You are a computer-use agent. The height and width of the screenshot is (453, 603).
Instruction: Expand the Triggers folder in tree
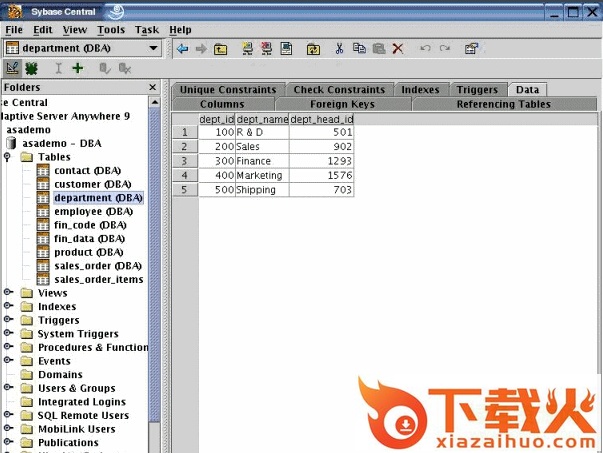point(8,320)
